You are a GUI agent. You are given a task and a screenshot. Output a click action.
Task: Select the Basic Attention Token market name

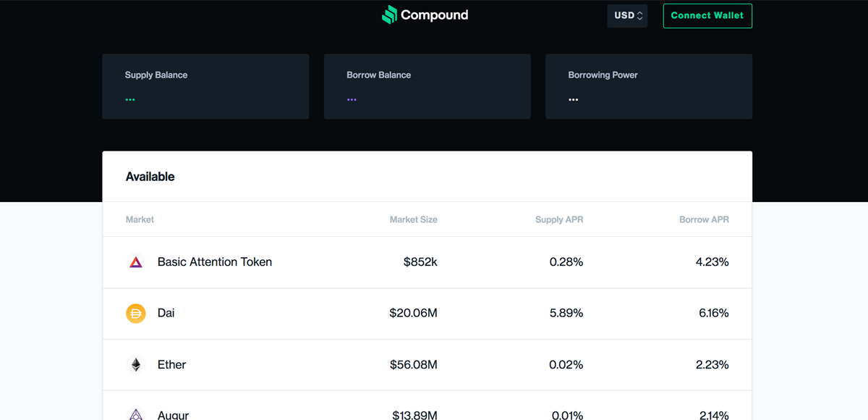(x=215, y=262)
